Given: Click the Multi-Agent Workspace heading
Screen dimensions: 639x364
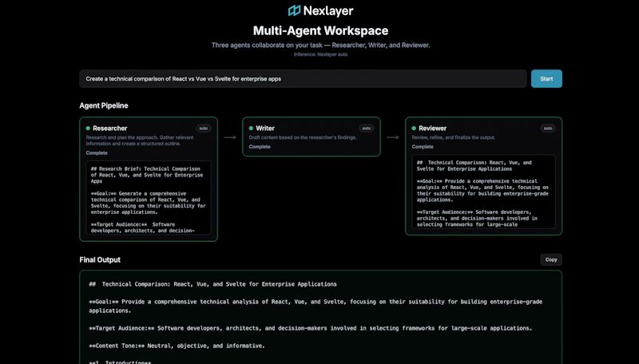Looking at the screenshot, I should click(x=321, y=30).
